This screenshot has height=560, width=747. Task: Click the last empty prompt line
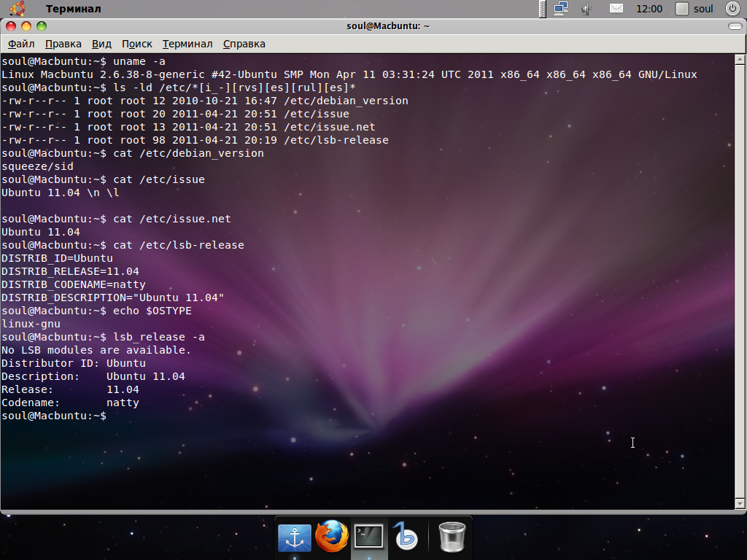(54, 416)
